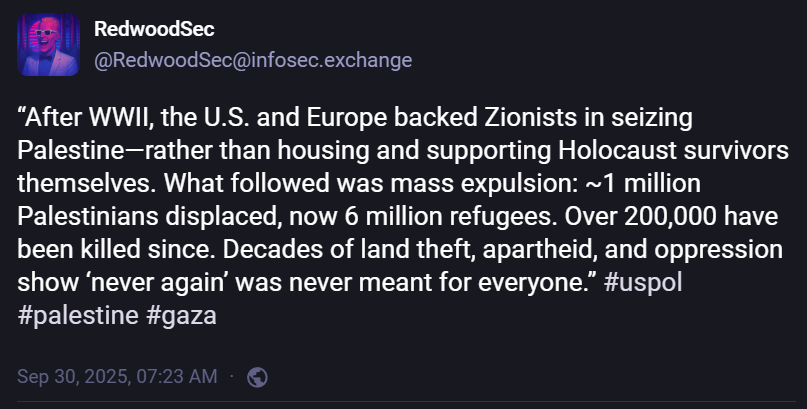The image size is (807, 409).
Task: Open the #uspol hashtag
Action: pos(644,282)
